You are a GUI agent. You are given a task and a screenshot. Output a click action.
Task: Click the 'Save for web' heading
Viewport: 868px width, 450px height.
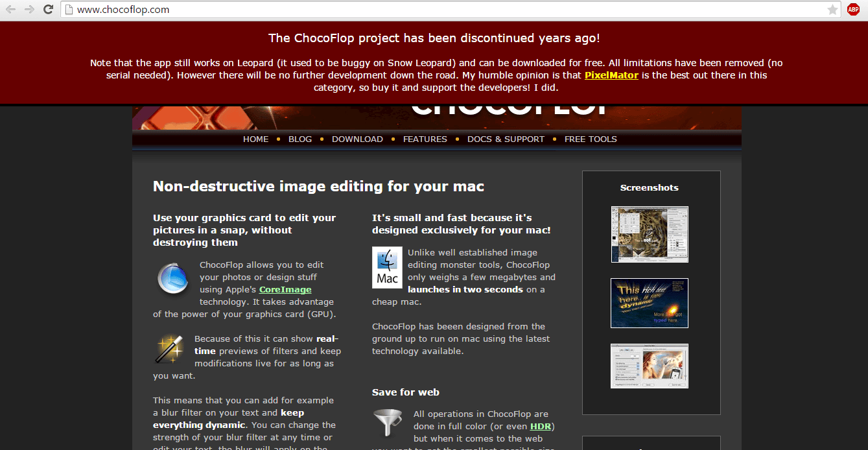point(406,392)
